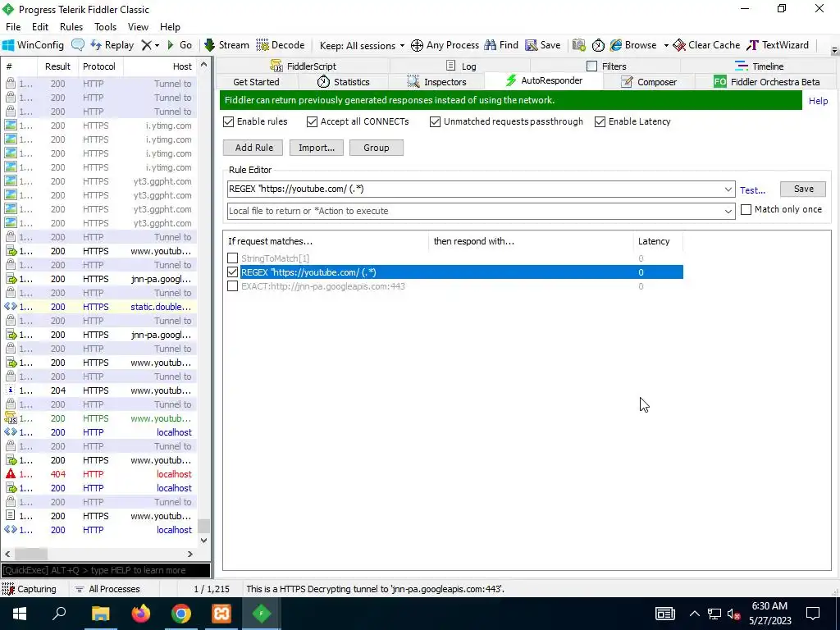The image size is (840, 630).
Task: Click the Go resume button
Action: 180,45
